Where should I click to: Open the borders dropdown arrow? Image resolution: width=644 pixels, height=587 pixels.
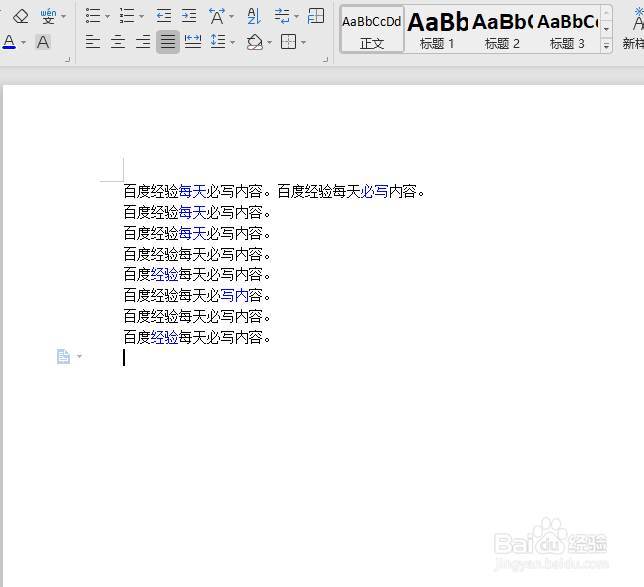click(304, 42)
